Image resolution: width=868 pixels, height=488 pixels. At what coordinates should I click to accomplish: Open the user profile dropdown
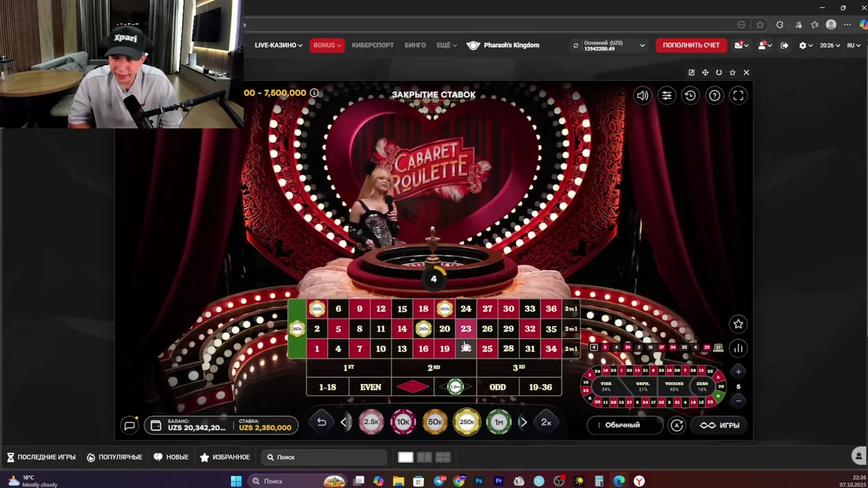click(x=765, y=45)
